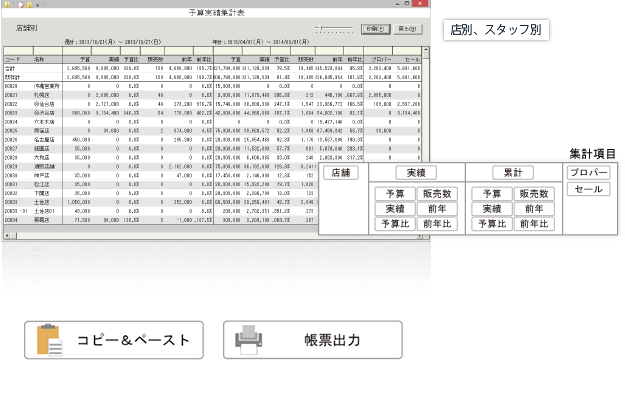Toggle the プロパー aggregation item

point(587,173)
